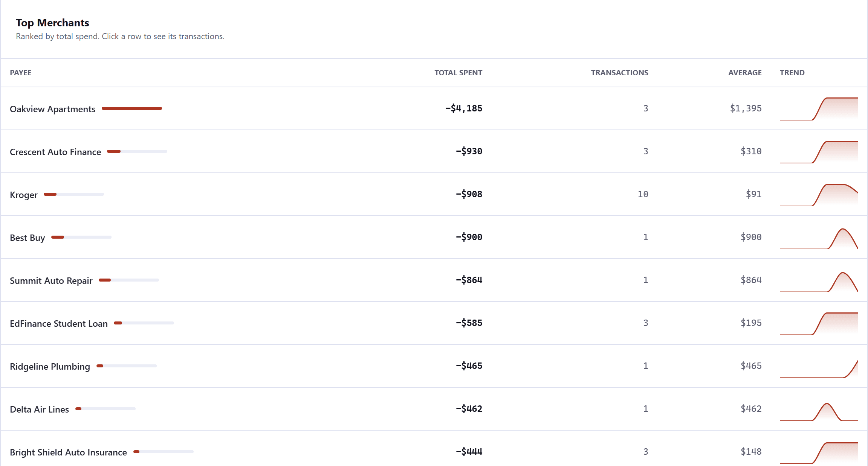Open the Oakview Apartments merchant row

[434, 108]
